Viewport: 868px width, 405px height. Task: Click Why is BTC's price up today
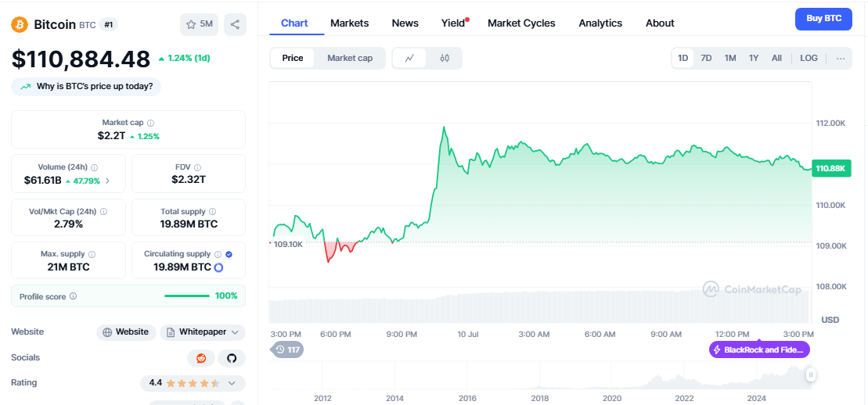86,87
